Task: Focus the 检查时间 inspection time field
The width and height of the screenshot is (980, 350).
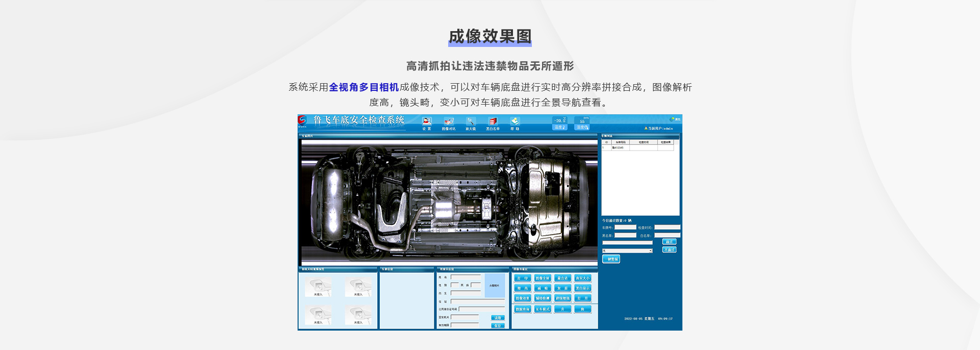Action: (667, 228)
